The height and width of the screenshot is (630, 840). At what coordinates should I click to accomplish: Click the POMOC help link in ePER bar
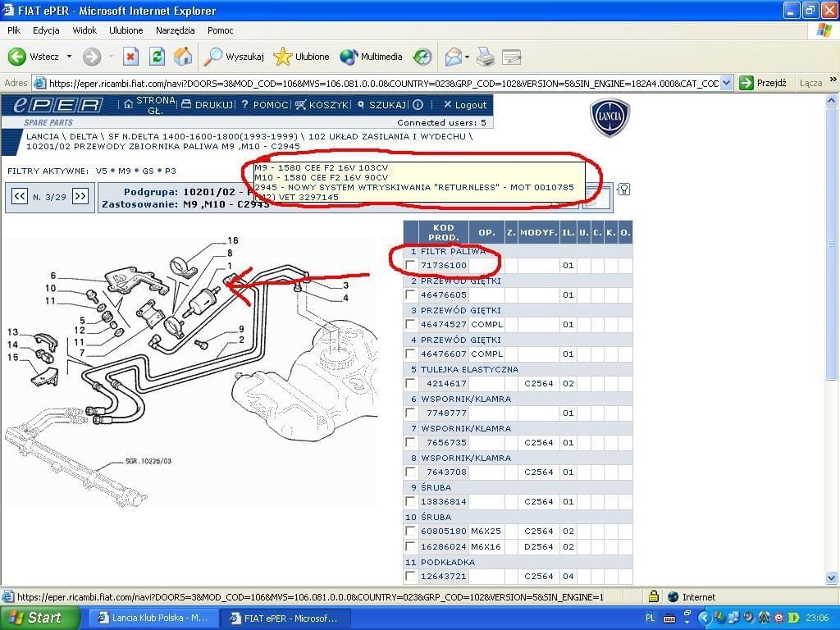pos(265,105)
